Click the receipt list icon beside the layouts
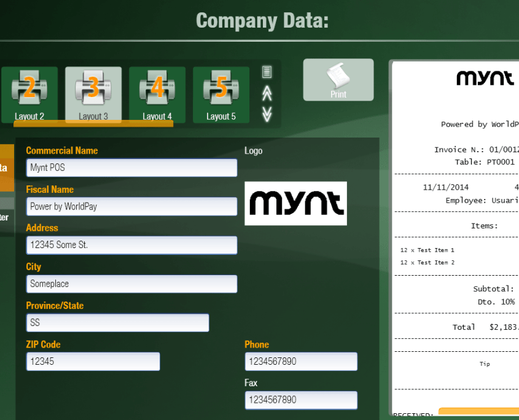519x420 pixels. click(x=266, y=72)
